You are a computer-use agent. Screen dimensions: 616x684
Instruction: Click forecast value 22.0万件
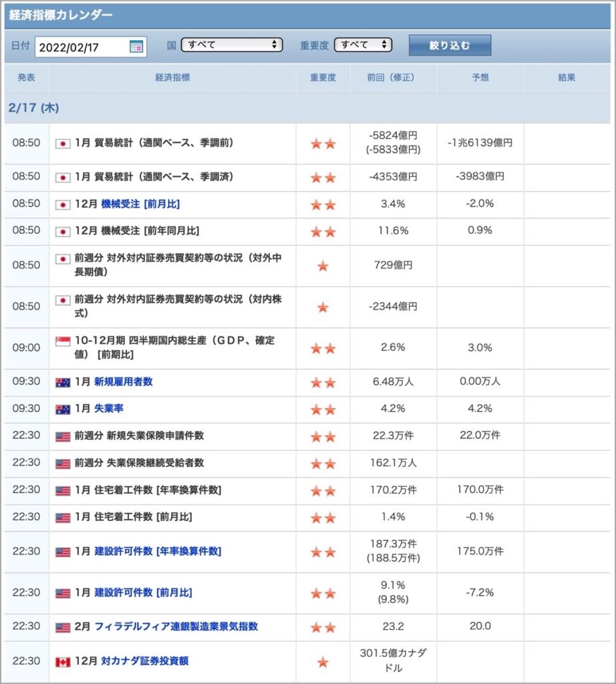click(x=480, y=436)
